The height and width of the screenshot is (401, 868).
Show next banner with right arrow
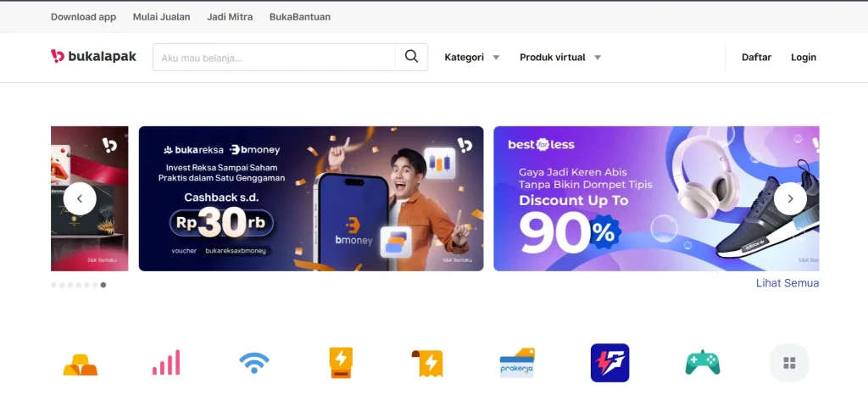pyautogui.click(x=790, y=198)
